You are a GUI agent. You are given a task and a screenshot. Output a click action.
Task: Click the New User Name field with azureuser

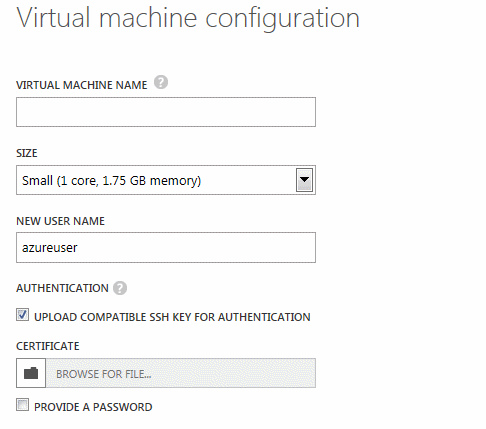click(166, 248)
